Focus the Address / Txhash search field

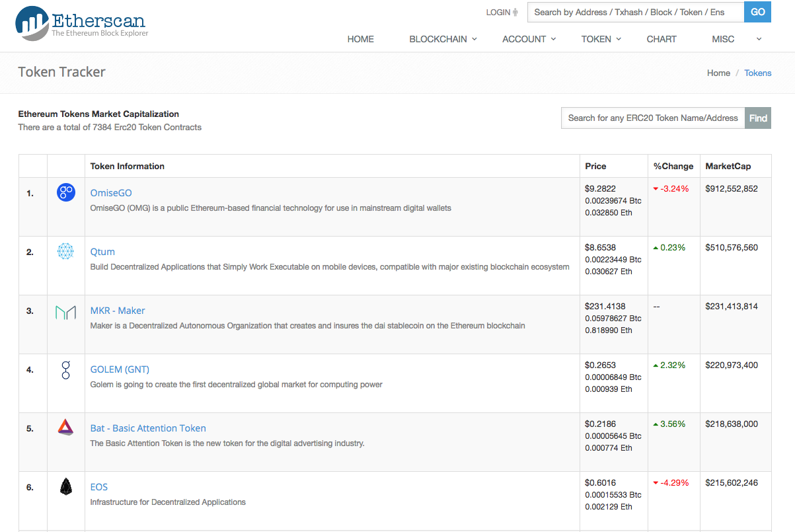(636, 12)
